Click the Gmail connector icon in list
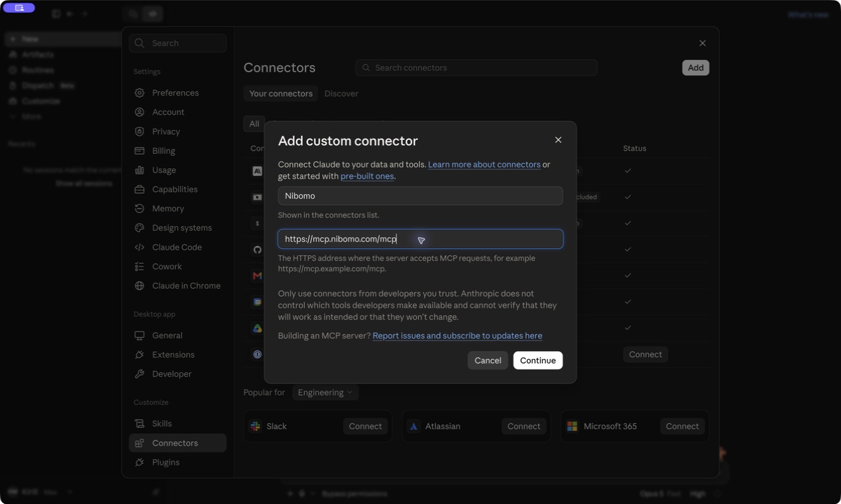 pyautogui.click(x=257, y=276)
